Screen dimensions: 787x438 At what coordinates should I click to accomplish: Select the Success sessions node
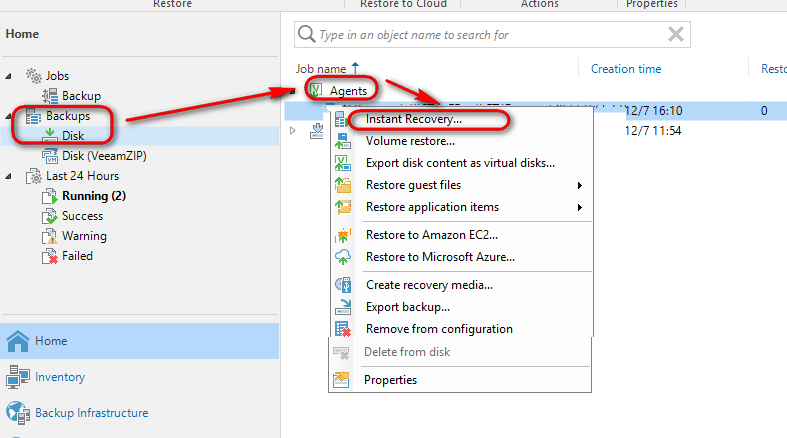click(82, 216)
